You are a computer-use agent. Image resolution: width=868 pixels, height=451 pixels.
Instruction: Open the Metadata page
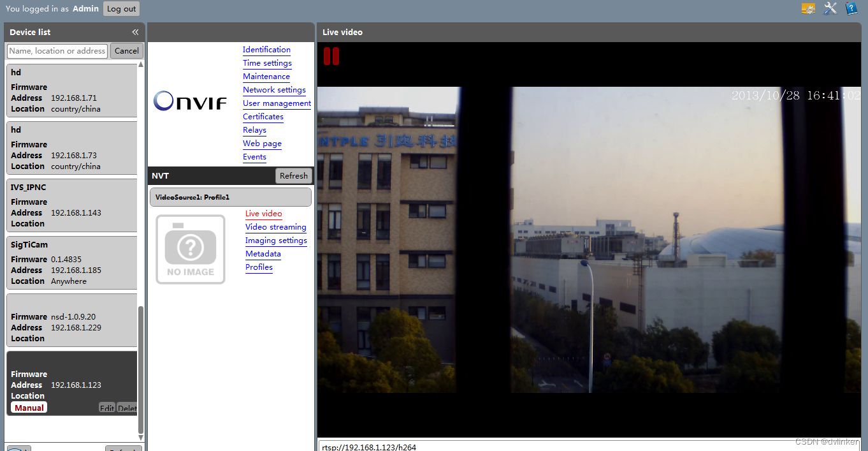263,254
